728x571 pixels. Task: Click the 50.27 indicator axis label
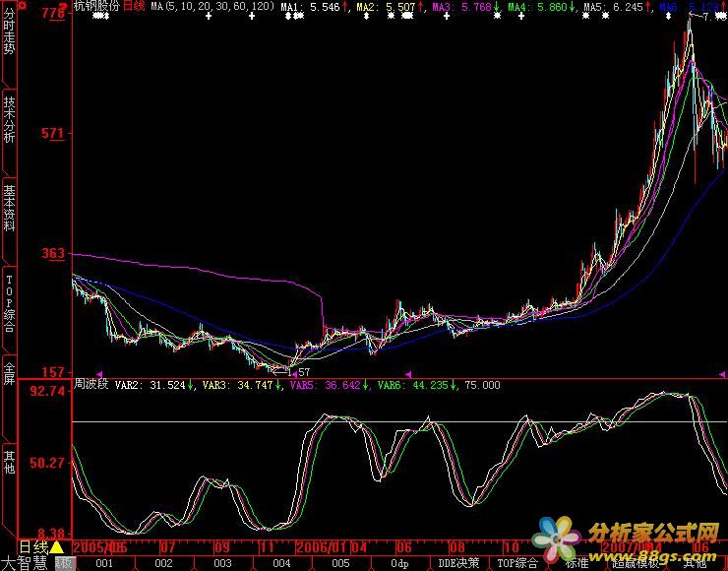(47, 464)
